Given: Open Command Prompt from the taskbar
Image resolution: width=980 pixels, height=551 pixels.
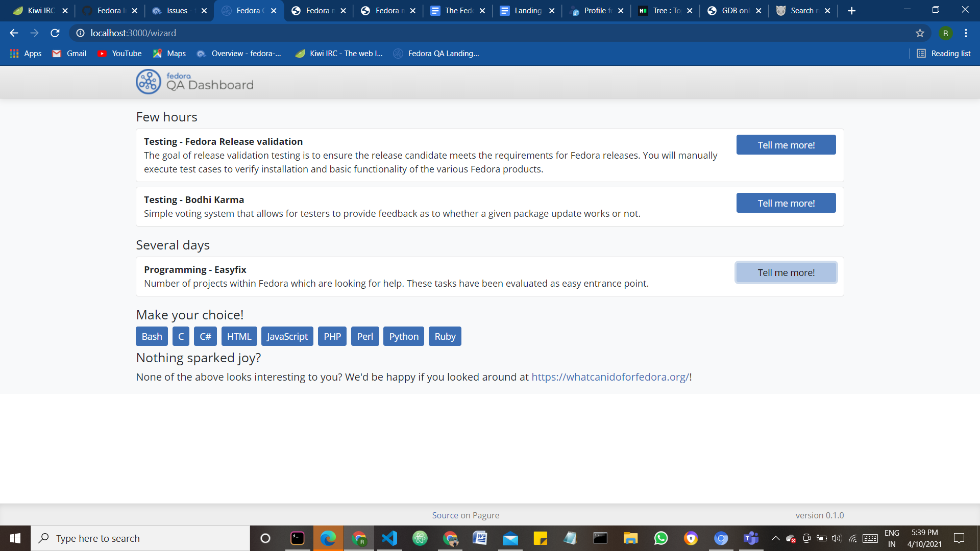Looking at the screenshot, I should pos(600,538).
